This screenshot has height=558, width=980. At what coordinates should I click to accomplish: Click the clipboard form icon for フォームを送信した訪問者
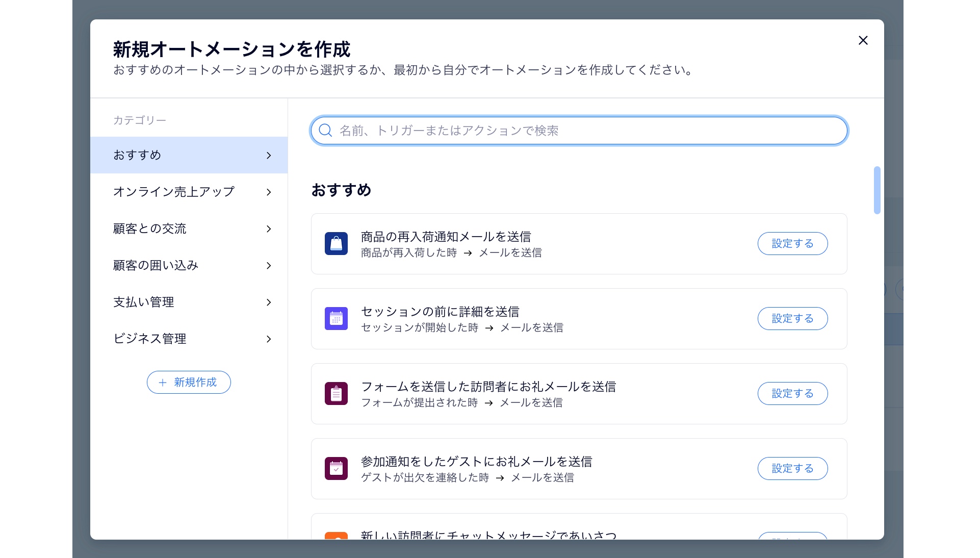point(336,394)
